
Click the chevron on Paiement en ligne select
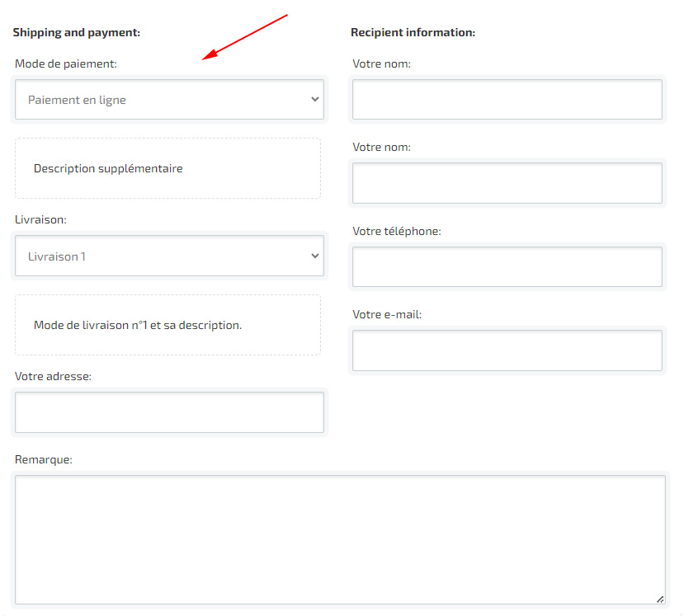coord(314,100)
